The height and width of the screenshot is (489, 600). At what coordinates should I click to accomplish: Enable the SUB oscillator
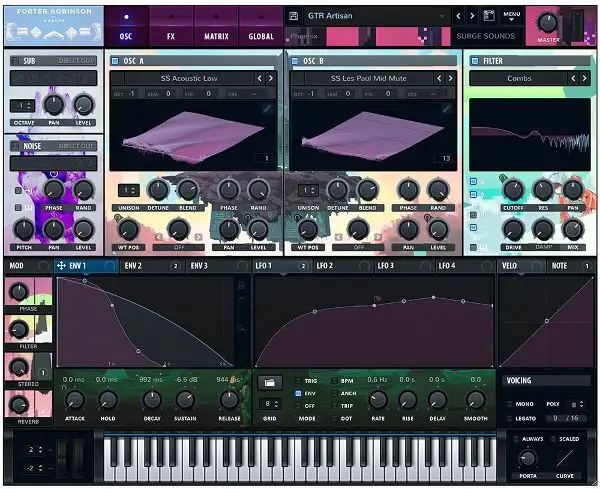pos(15,61)
